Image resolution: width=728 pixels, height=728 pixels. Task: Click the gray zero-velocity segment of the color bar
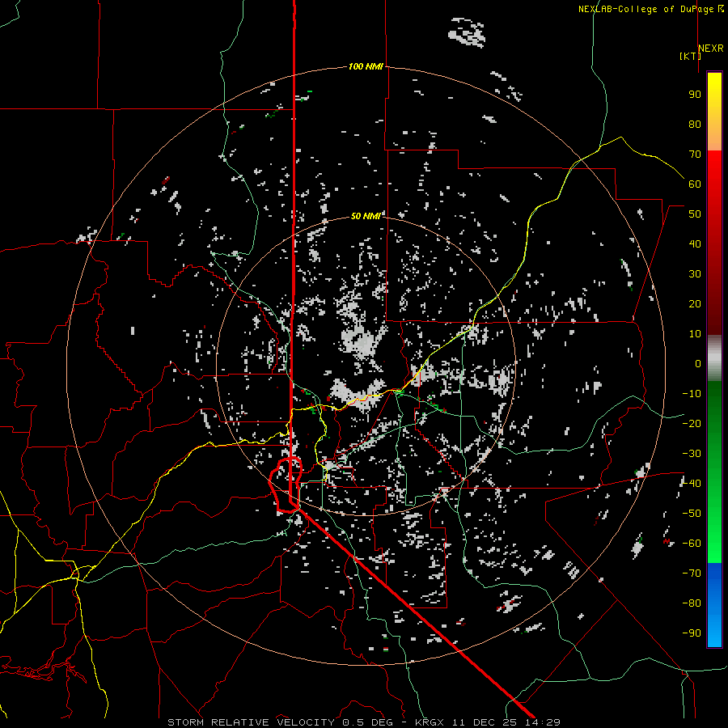point(714,358)
